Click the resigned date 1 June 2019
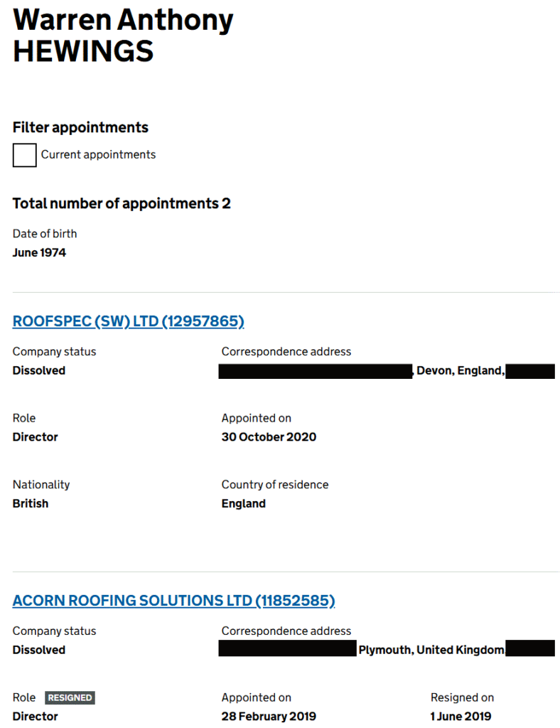 [461, 716]
